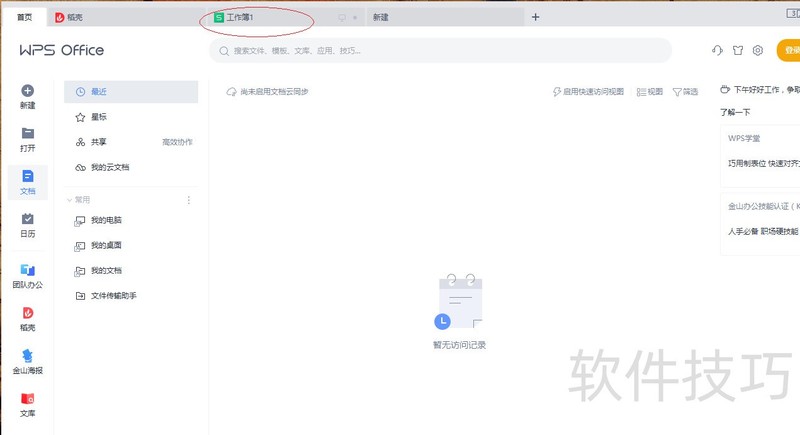800x435 pixels.
Task: Open 我的电脑 location
Action: 131,220
